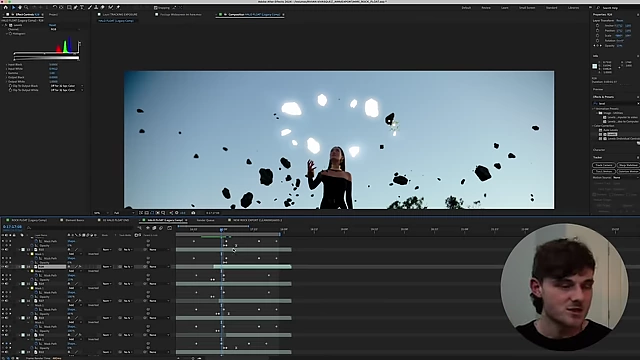
Task: Select the Clone Stamp tool
Action: [96, 7]
